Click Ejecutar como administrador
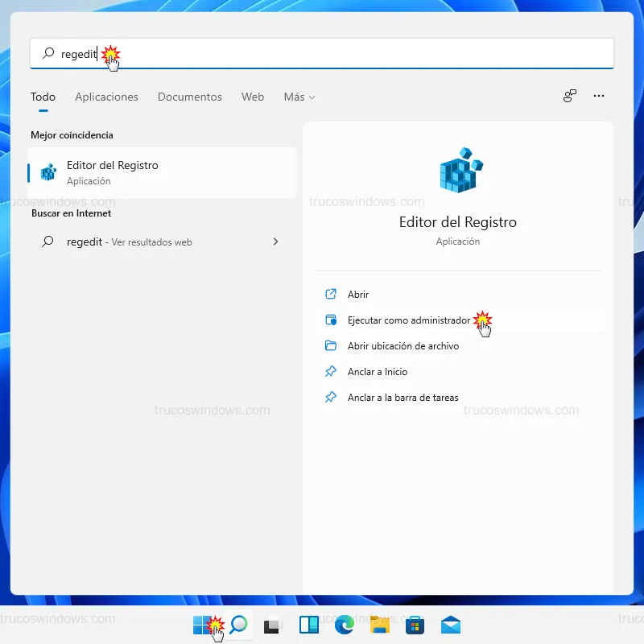This screenshot has width=644, height=644. 408,320
